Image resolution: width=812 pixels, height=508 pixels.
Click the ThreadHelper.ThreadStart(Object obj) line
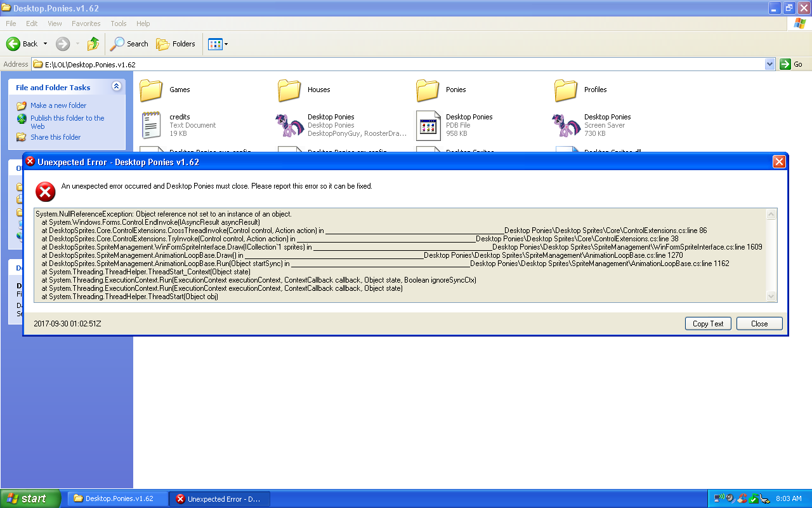(130, 297)
